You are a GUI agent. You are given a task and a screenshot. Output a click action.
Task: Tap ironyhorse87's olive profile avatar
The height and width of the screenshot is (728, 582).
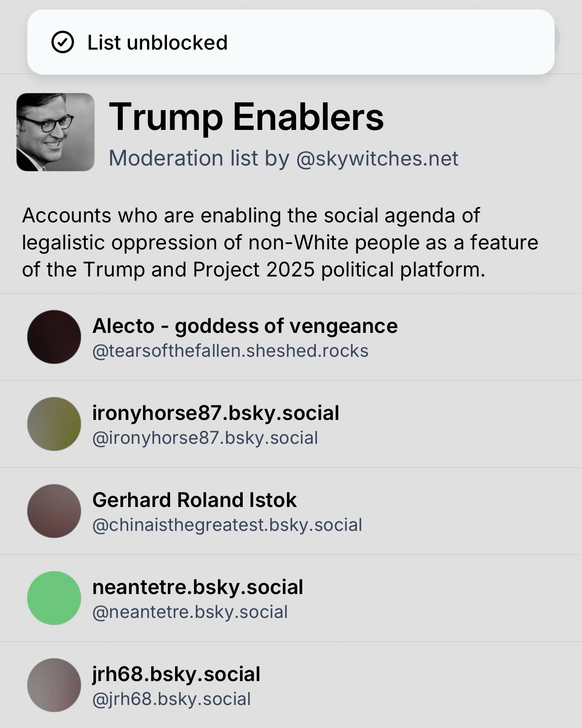(54, 424)
